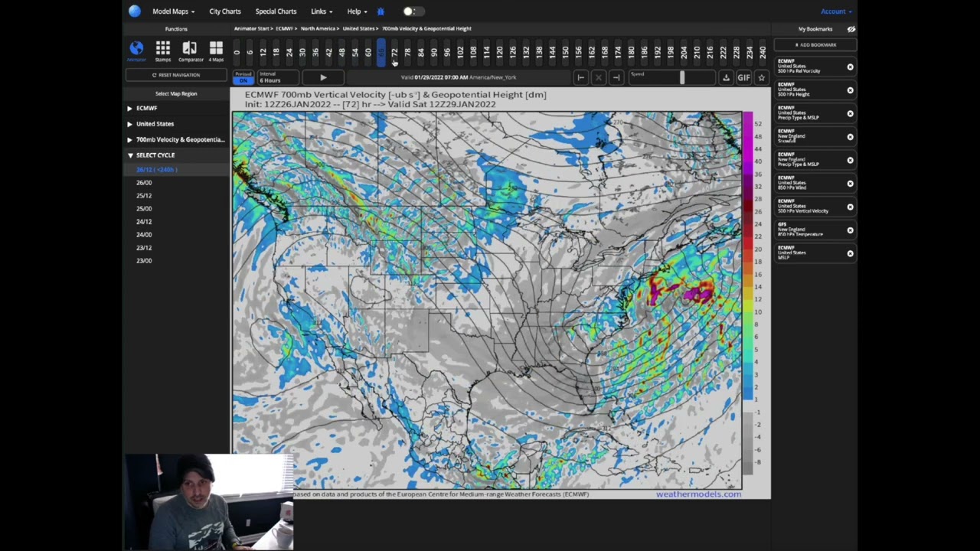Open the Help dropdown menu
980x551 pixels.
tap(356, 11)
